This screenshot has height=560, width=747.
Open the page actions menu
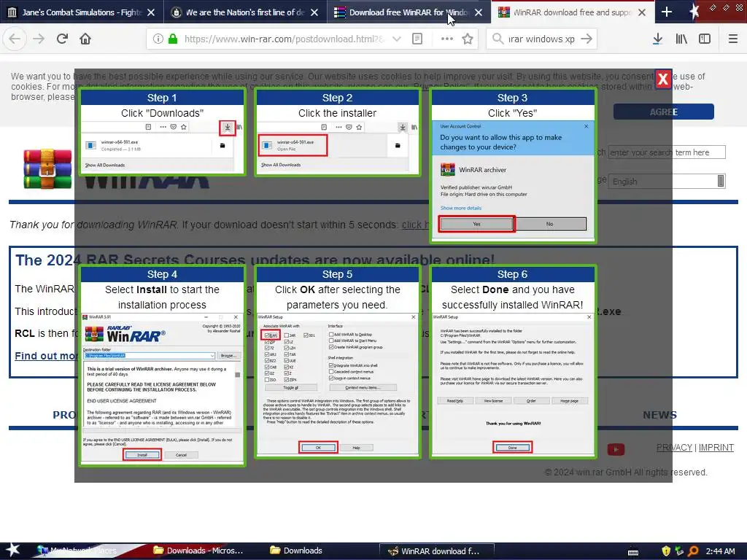pos(447,39)
